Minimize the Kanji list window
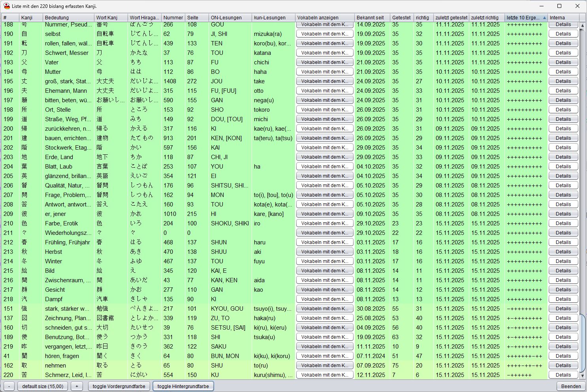Image resolution: width=587 pixels, height=392 pixels. [x=541, y=6]
